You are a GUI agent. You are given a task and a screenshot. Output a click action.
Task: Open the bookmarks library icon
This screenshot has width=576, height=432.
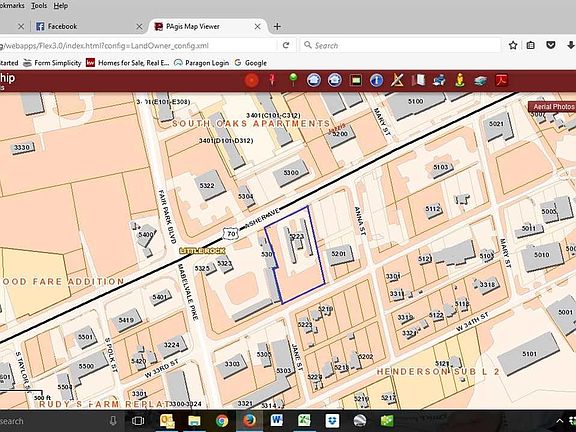click(531, 45)
